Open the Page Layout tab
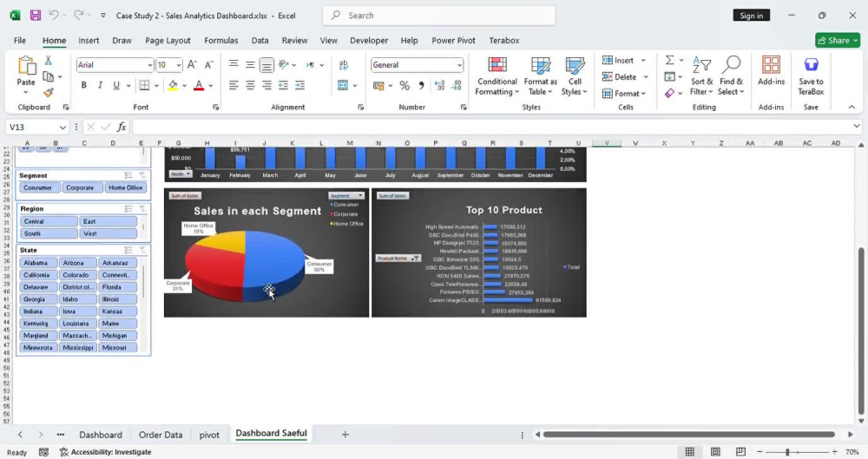Screen dimensions: 868x459 pos(168,41)
